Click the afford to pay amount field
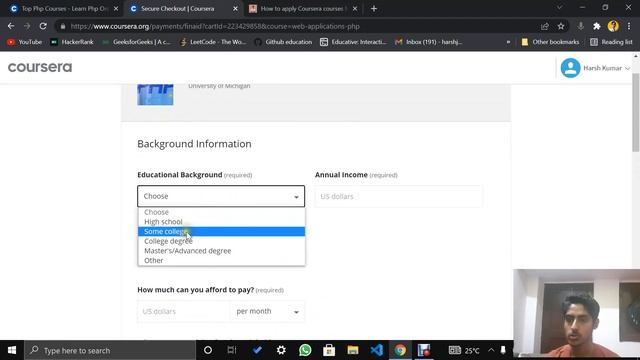640x360 pixels. click(x=183, y=311)
